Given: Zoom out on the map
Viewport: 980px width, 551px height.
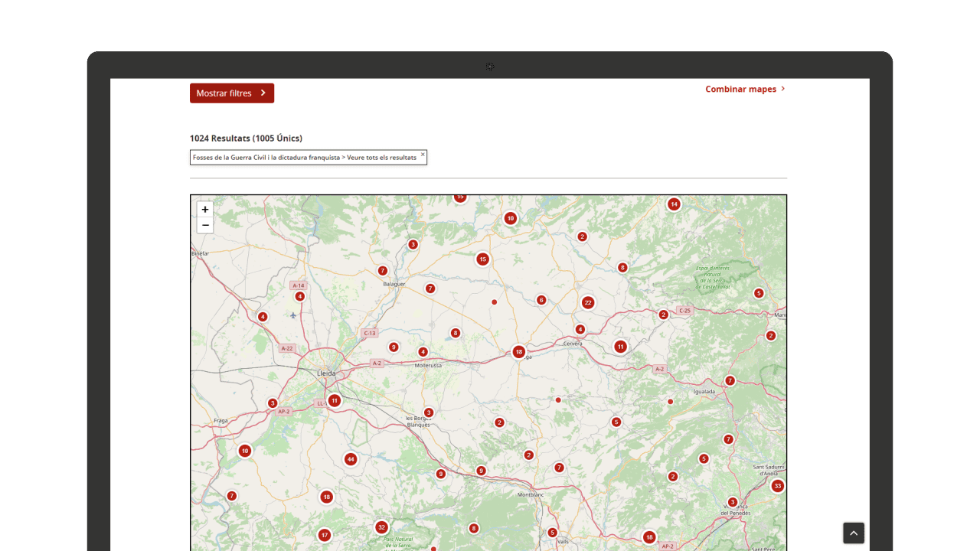Looking at the screenshot, I should click(x=204, y=225).
